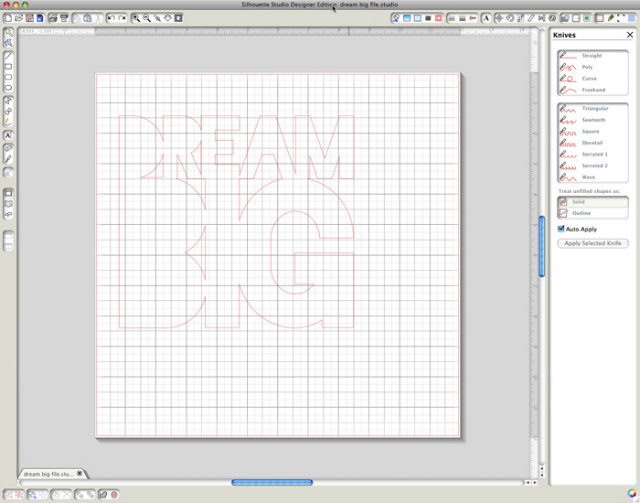
Task: Switch to the dream big file.stu... tab
Action: (x=48, y=474)
